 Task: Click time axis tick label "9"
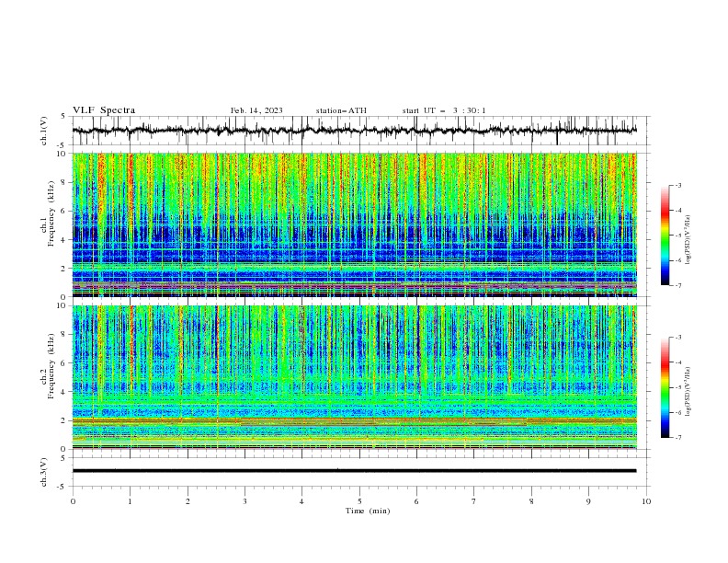pos(588,501)
